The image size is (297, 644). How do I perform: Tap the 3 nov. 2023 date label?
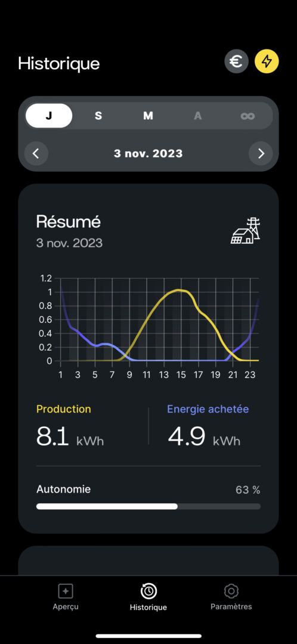coord(148,154)
